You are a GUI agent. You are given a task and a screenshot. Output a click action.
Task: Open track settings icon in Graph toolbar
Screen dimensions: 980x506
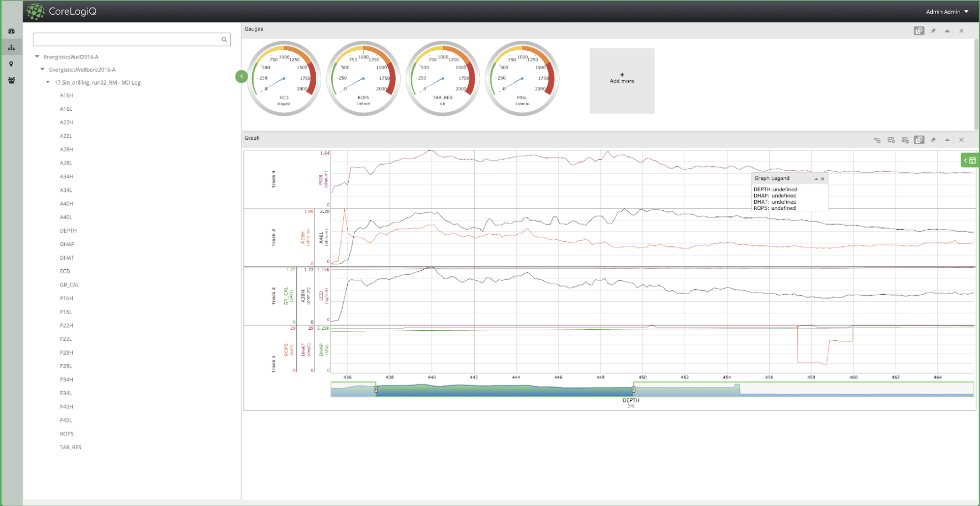(x=905, y=140)
